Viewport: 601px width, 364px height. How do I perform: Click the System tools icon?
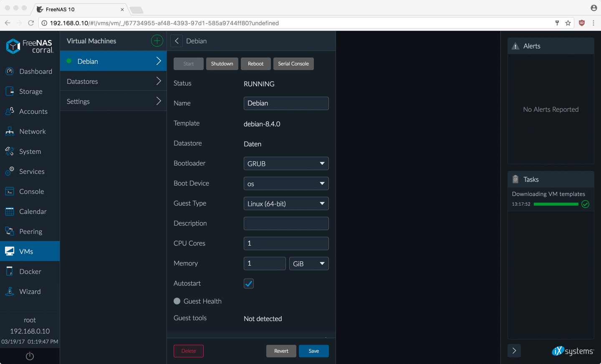pos(10,151)
